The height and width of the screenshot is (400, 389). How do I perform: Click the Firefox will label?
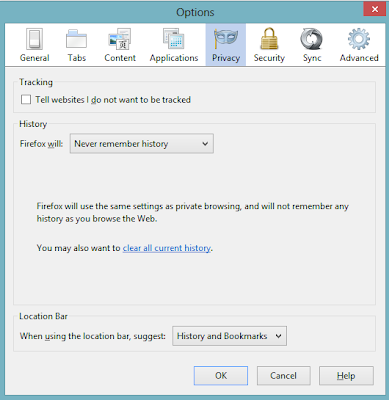(41, 144)
